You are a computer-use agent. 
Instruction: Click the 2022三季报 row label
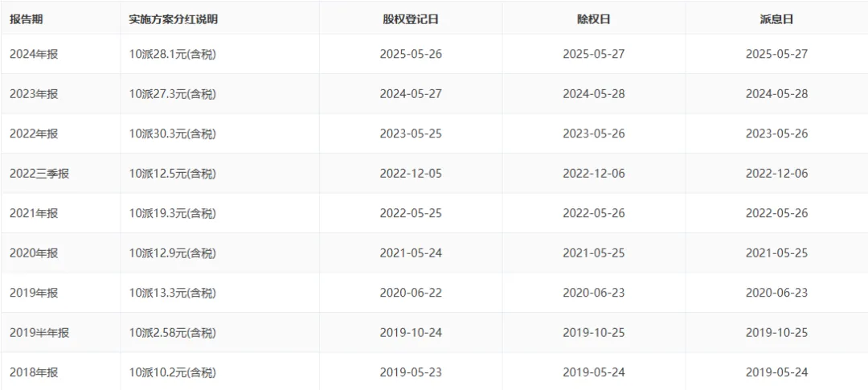pos(39,173)
